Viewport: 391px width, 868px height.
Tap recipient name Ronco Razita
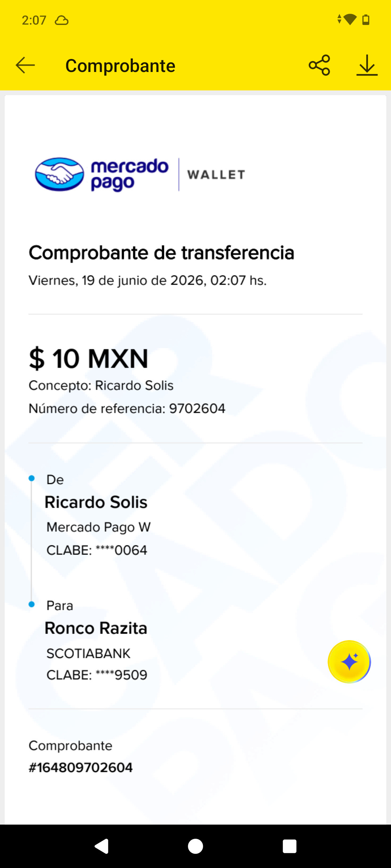click(96, 628)
